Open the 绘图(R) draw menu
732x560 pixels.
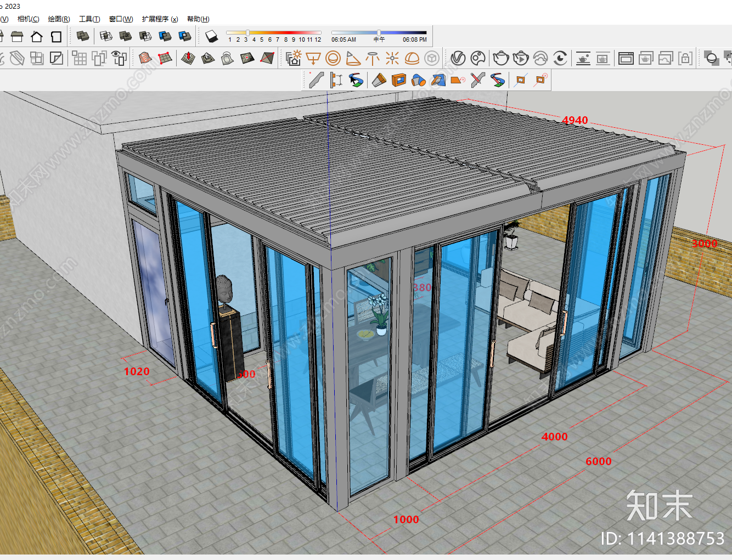(59, 19)
